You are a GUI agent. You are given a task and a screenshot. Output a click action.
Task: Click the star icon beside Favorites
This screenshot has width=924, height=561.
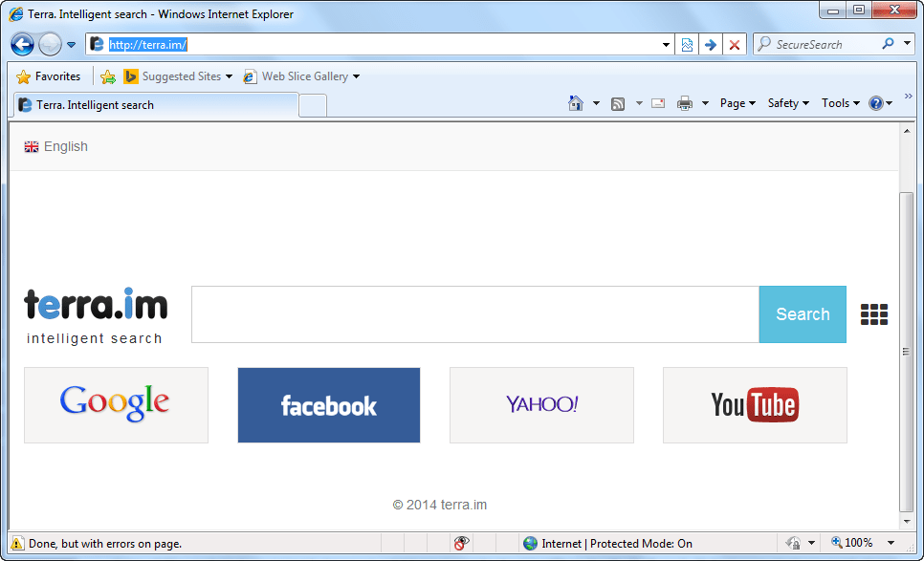tap(24, 76)
